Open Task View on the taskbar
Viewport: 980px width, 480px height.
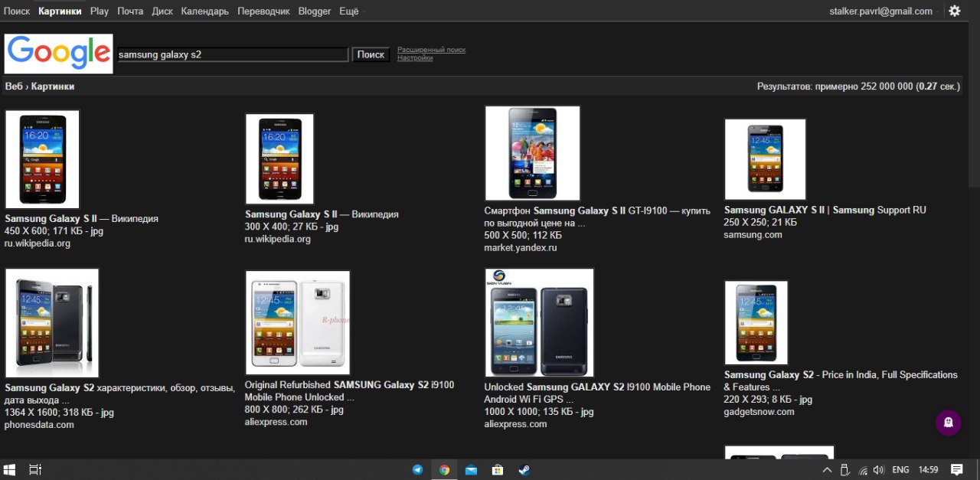pos(35,470)
